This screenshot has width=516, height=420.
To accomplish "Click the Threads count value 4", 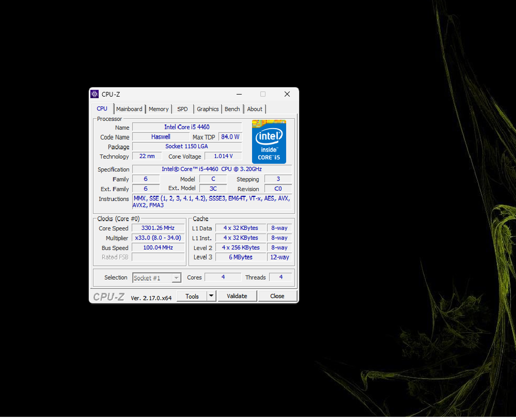I will click(281, 277).
